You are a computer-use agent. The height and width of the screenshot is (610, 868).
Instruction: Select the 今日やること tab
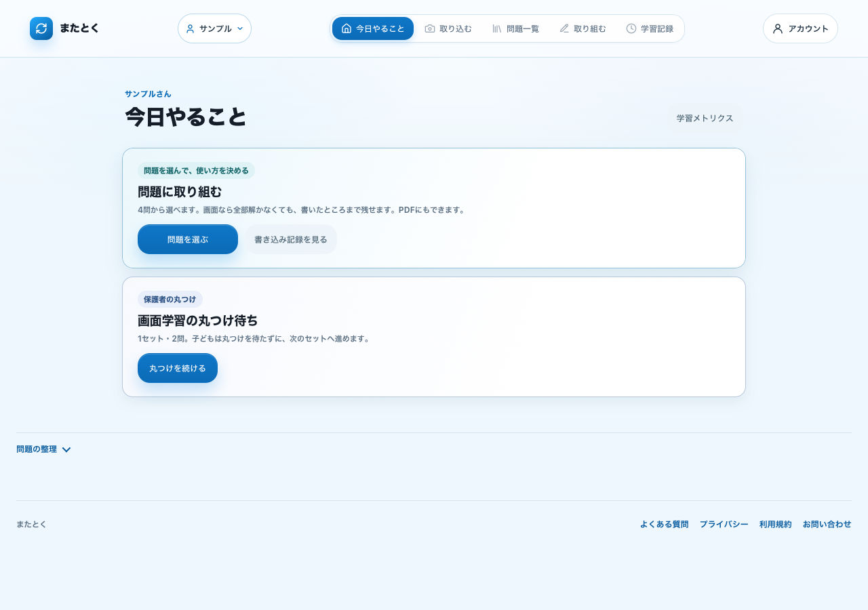pyautogui.click(x=373, y=28)
